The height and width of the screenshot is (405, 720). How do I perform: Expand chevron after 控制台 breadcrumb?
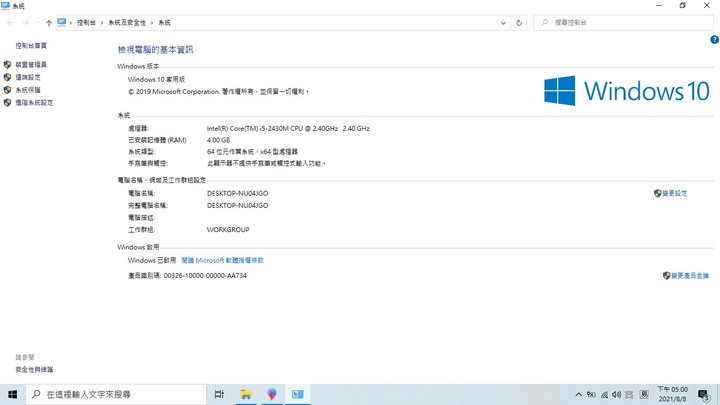pos(102,22)
